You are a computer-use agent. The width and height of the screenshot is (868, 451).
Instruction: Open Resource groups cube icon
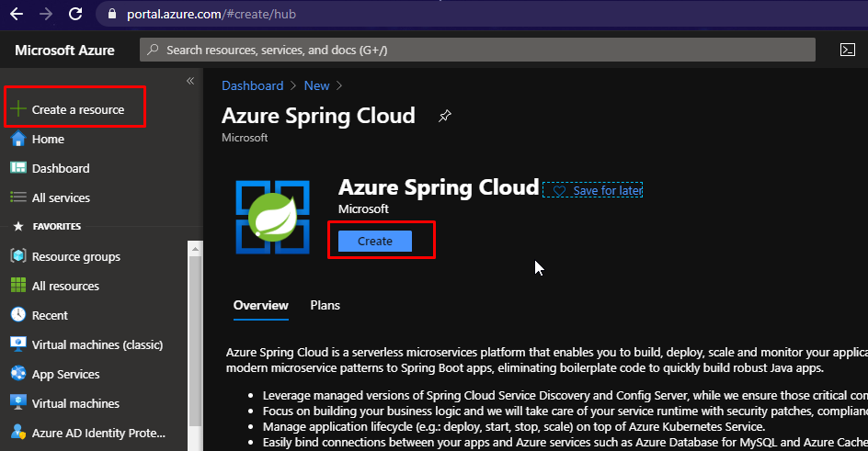[x=17, y=256]
